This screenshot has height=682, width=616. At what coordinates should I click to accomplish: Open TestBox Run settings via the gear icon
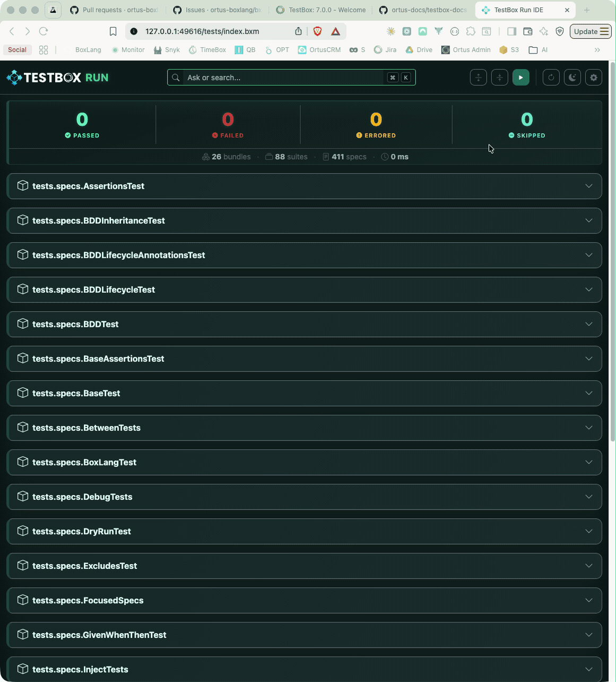[593, 77]
